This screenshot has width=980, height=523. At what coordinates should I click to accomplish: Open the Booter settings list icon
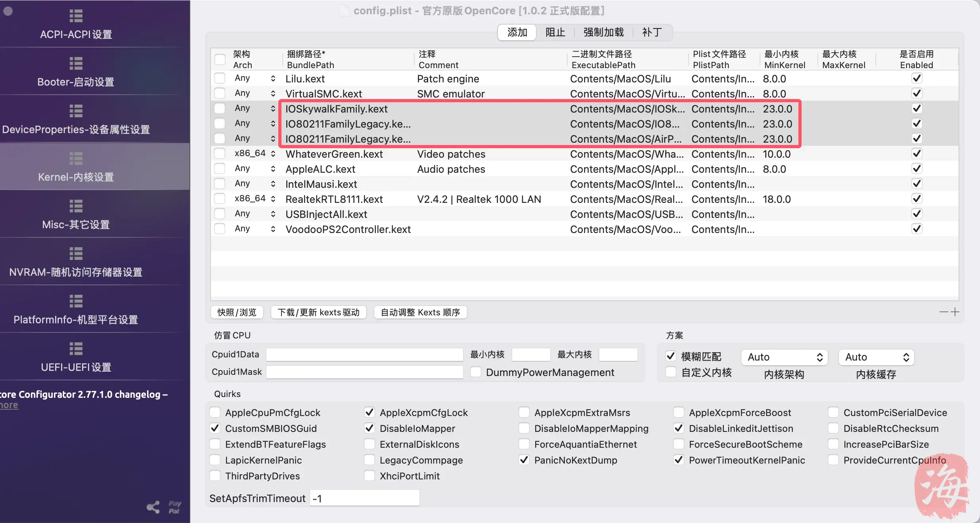(x=76, y=63)
